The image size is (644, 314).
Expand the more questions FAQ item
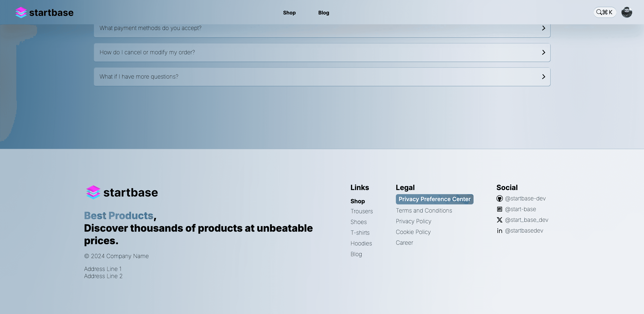click(x=322, y=77)
